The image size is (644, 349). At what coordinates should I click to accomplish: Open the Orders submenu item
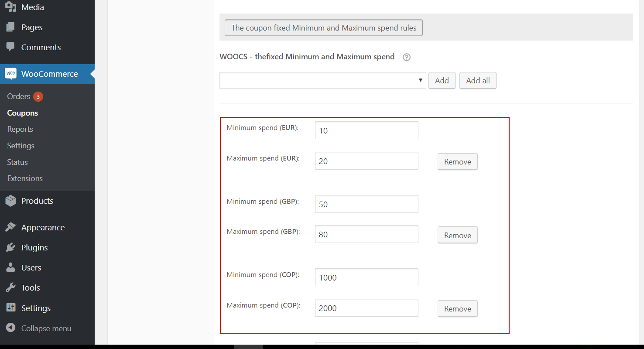pyautogui.click(x=19, y=96)
